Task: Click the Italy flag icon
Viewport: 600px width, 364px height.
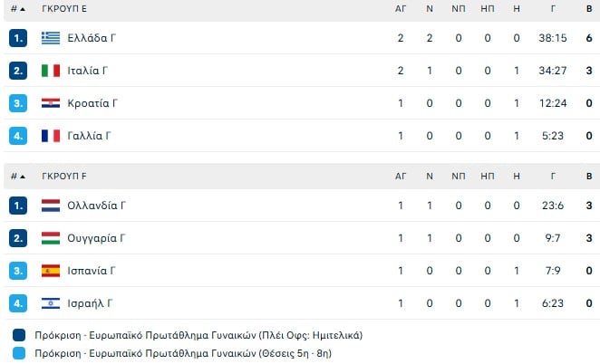Action: click(x=51, y=71)
